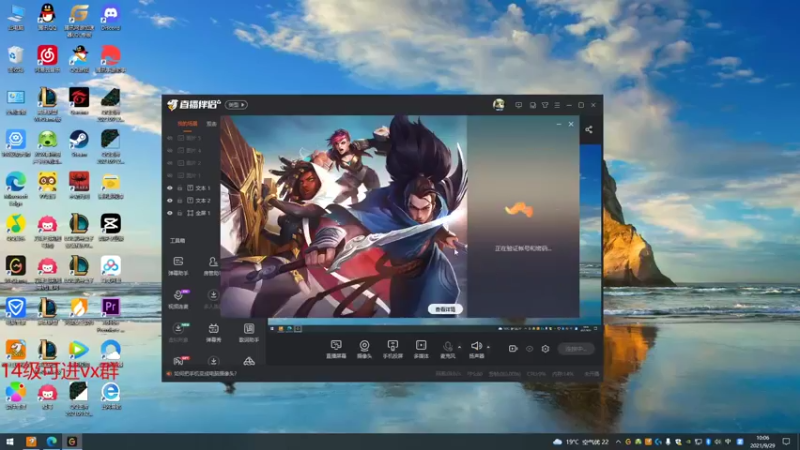The height and width of the screenshot is (450, 800).
Task: Open the Garena desktop shortcut
Action: 79,101
